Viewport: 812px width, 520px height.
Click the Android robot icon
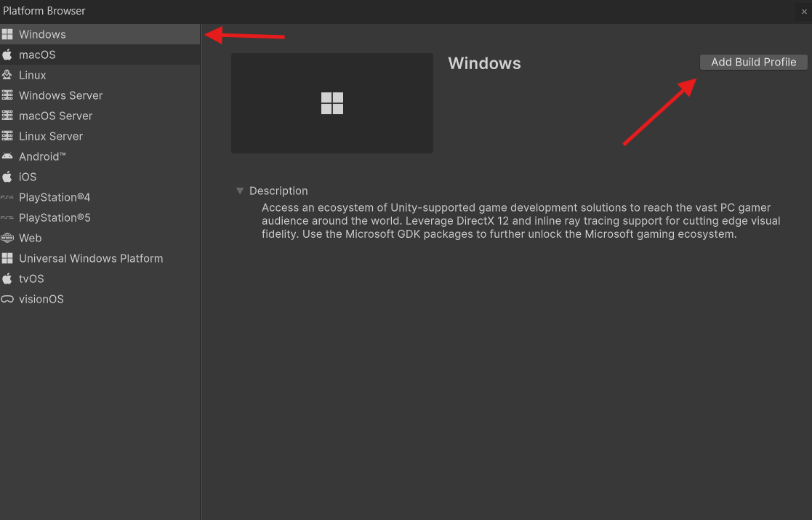[7, 156]
